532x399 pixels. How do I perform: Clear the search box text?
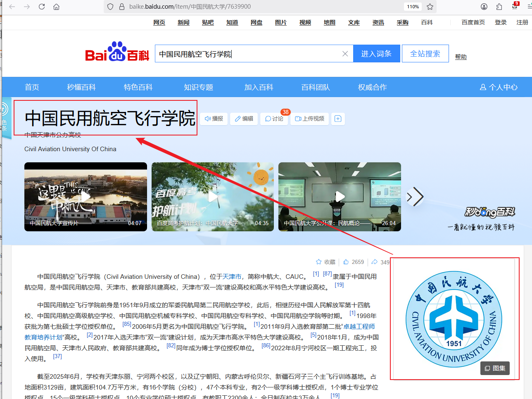[x=345, y=54]
